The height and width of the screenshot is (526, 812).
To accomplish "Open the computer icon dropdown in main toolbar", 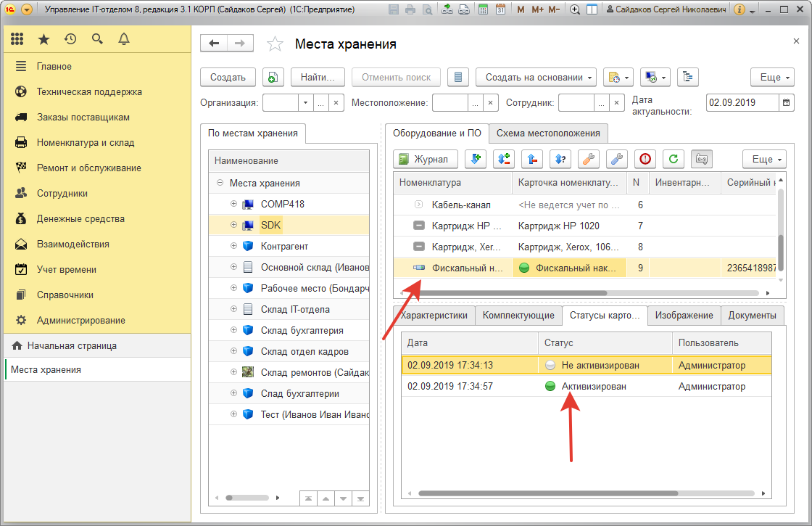I will [655, 77].
